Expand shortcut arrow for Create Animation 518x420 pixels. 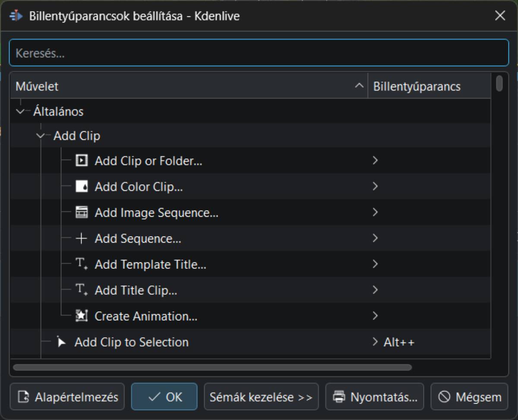[x=375, y=316]
